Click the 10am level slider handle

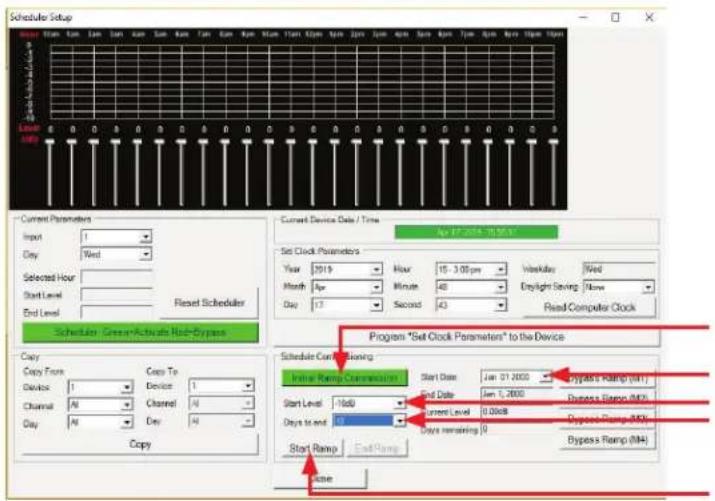click(x=269, y=143)
